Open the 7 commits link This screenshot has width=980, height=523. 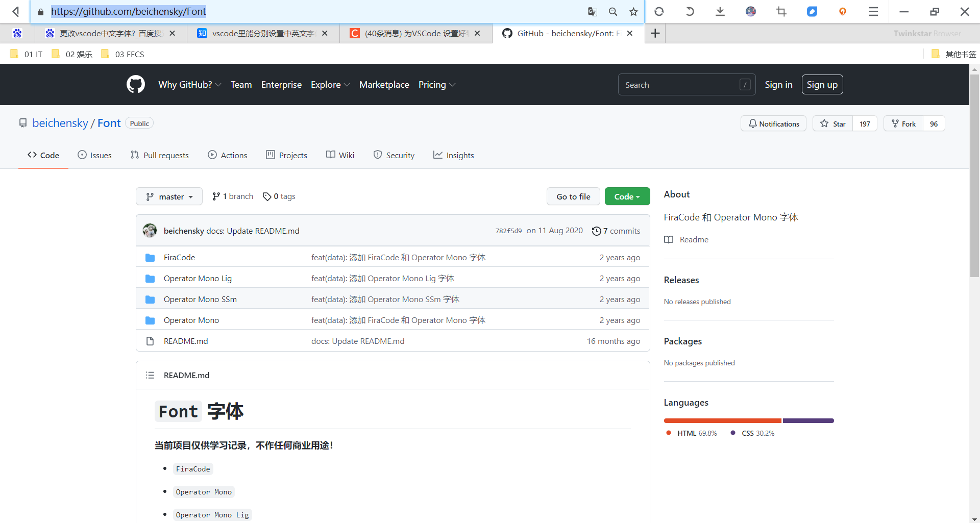[x=616, y=231]
